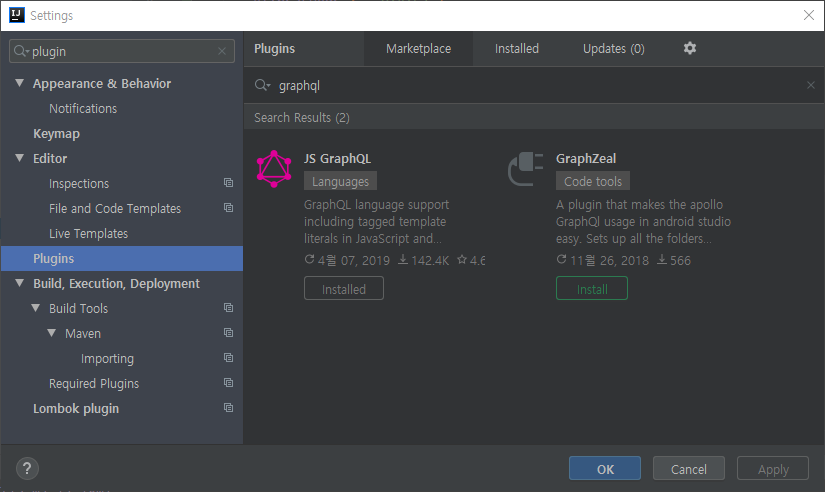825x492 pixels.
Task: Select Keymap in the settings tree
Action: (x=56, y=134)
